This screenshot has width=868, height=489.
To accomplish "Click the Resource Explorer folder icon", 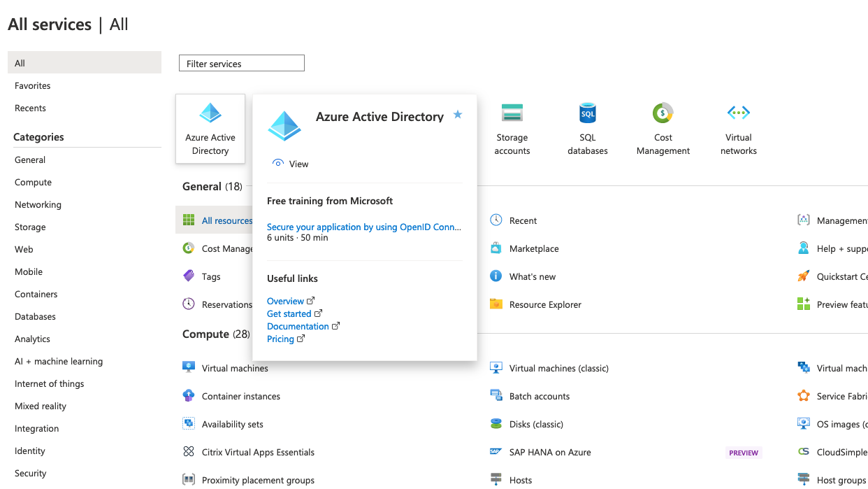I will [x=496, y=304].
